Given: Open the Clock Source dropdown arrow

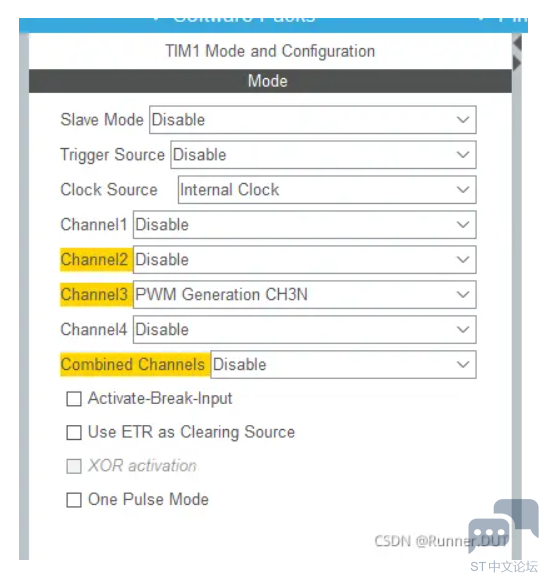Looking at the screenshot, I should pyautogui.click(x=463, y=190).
